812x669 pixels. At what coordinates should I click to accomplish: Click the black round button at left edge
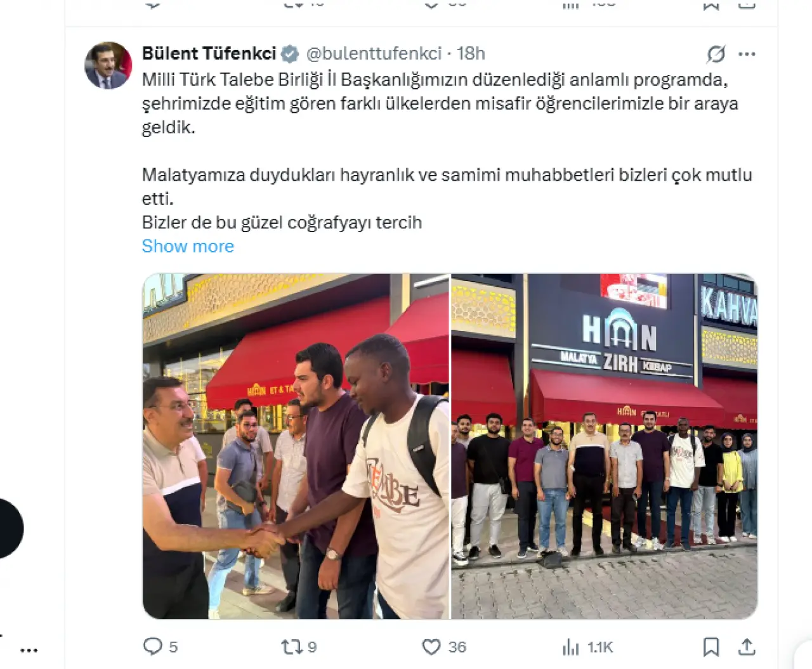(x=9, y=528)
